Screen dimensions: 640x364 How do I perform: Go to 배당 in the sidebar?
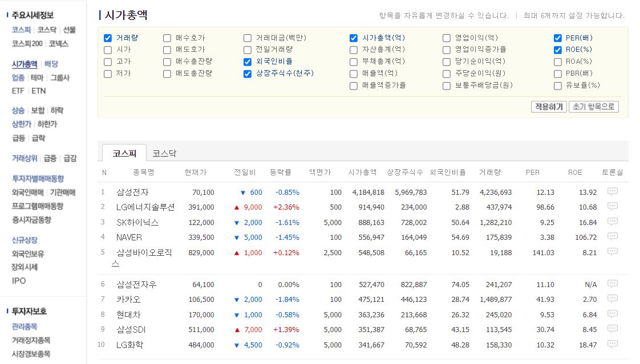[51, 64]
